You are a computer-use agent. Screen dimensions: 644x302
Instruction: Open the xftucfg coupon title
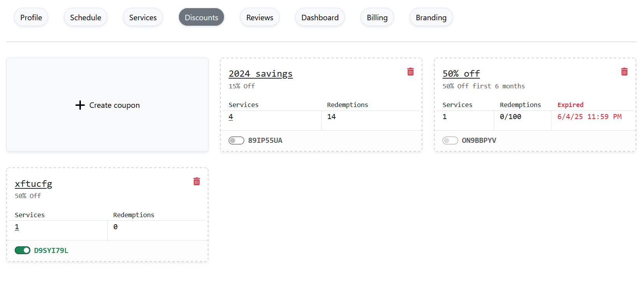[33, 184]
